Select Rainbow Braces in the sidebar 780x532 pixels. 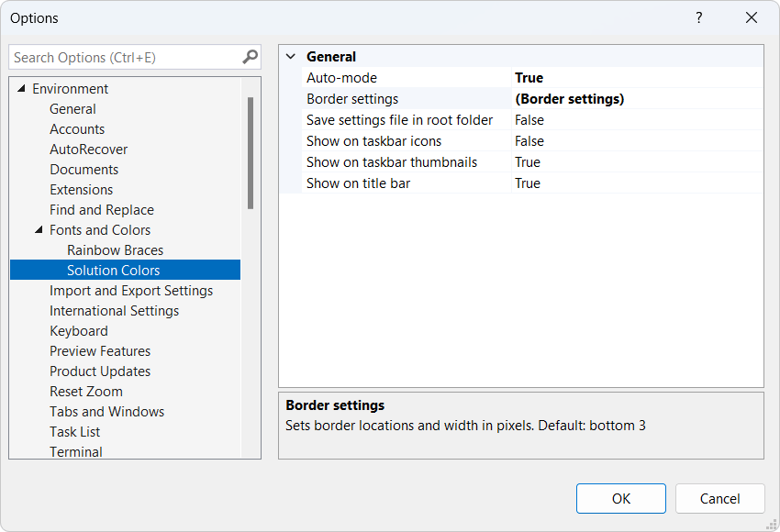(x=115, y=249)
